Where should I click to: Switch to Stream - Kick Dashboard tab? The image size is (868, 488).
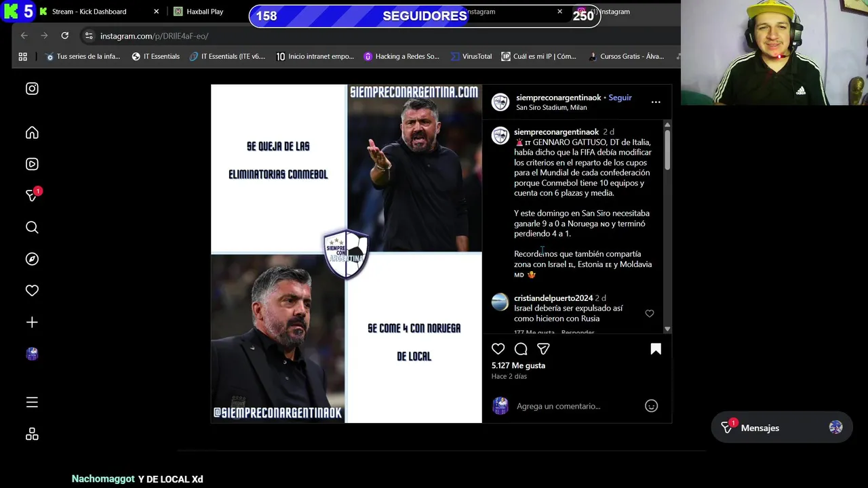[89, 12]
